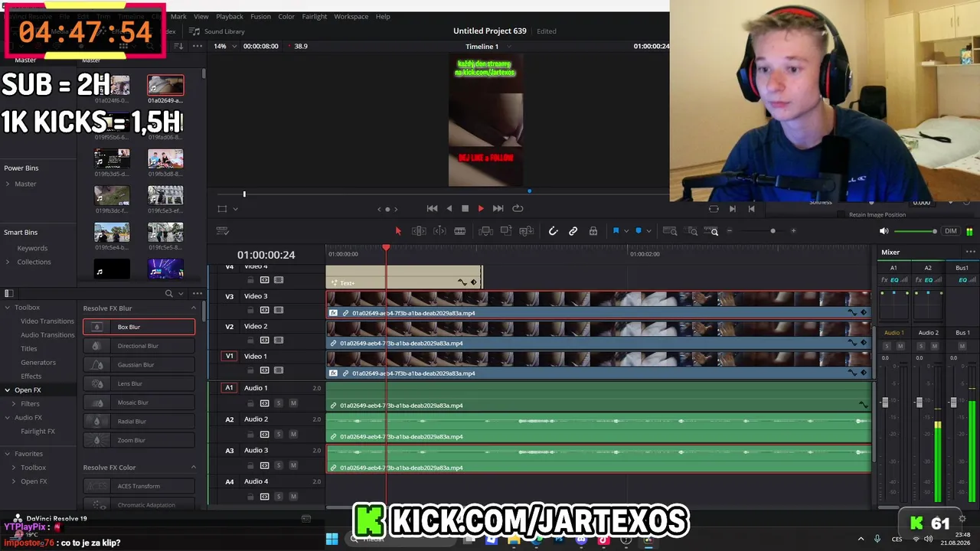Zoom out the timeline with minus button
Image resolution: width=980 pixels, height=551 pixels.
click(730, 231)
